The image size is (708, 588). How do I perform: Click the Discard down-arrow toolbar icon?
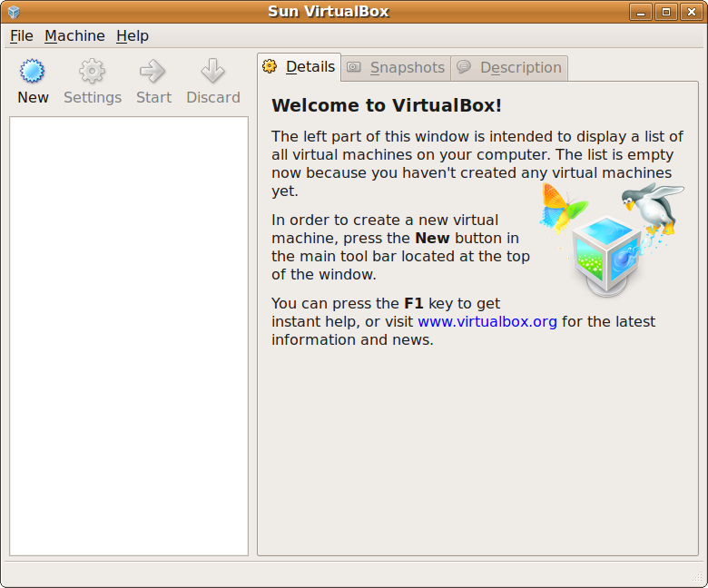point(212,72)
